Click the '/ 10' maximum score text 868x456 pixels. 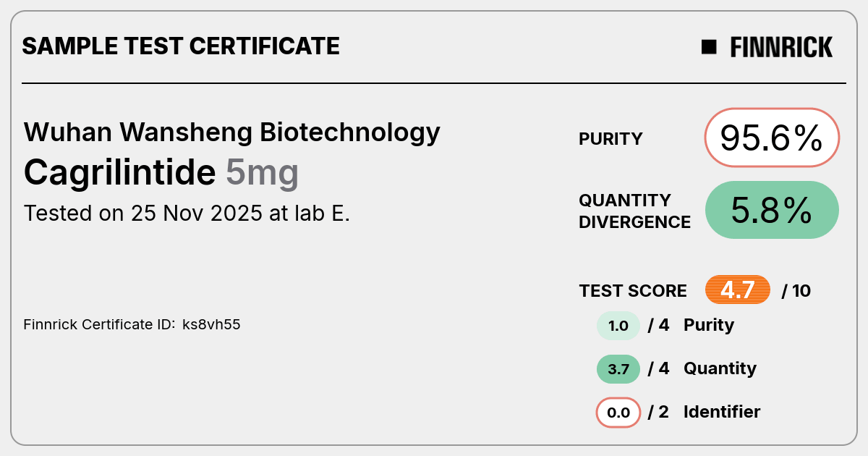tap(796, 291)
